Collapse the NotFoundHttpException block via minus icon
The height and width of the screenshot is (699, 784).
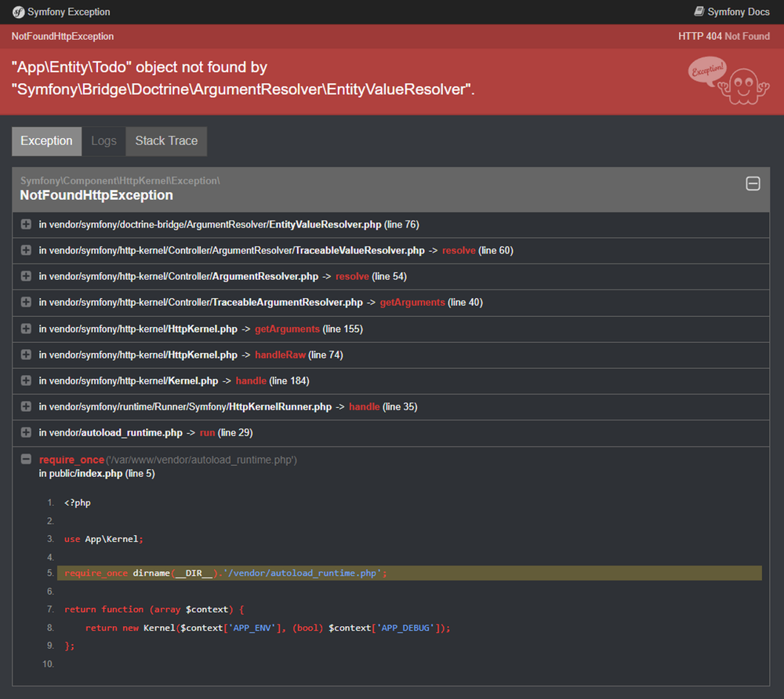(x=753, y=183)
